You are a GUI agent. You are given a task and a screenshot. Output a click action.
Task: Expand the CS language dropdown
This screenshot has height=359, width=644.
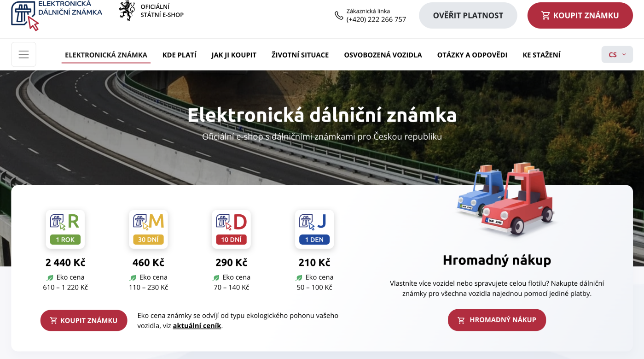[x=617, y=54]
